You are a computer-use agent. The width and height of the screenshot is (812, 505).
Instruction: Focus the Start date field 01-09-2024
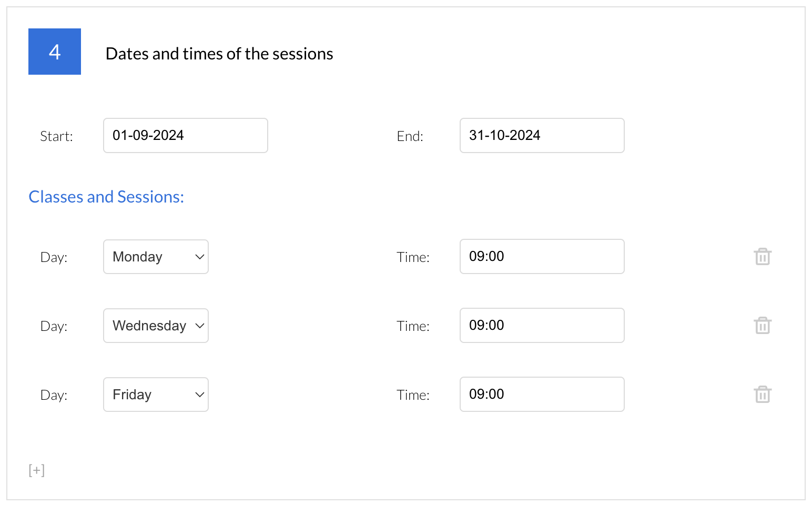pos(185,136)
